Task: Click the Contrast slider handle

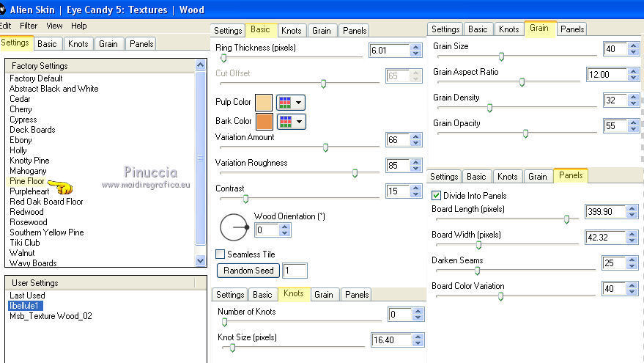Action: [245, 199]
